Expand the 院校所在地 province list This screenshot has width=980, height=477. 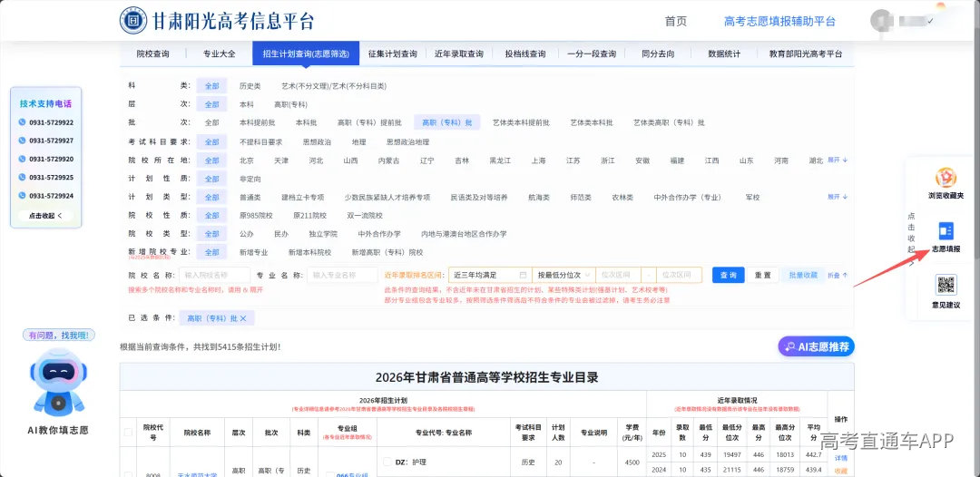(838, 160)
